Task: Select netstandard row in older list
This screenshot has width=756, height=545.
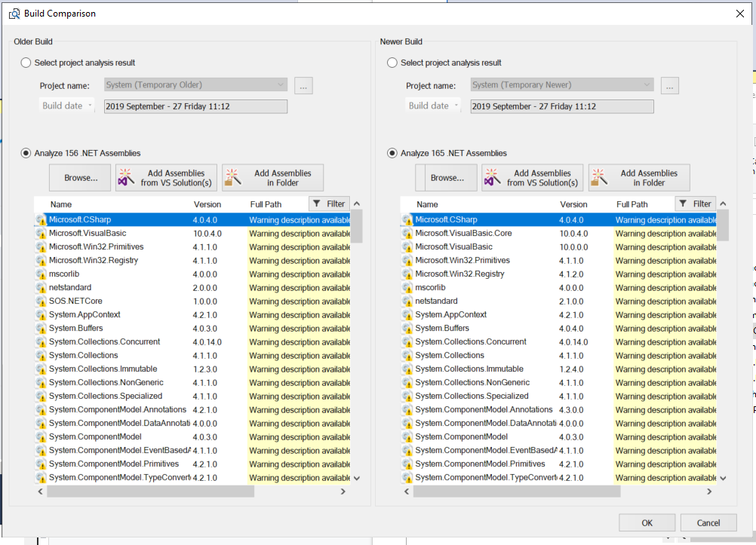Action: (x=193, y=288)
